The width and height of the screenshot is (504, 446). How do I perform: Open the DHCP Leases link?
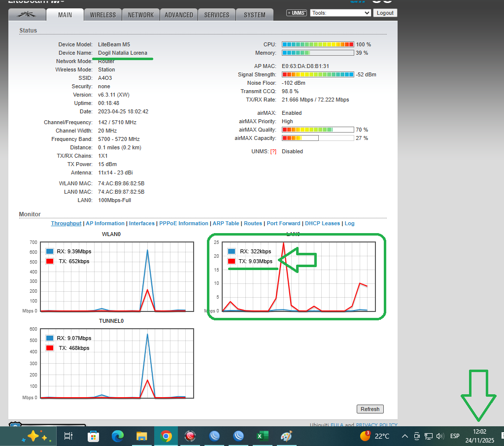coord(322,223)
